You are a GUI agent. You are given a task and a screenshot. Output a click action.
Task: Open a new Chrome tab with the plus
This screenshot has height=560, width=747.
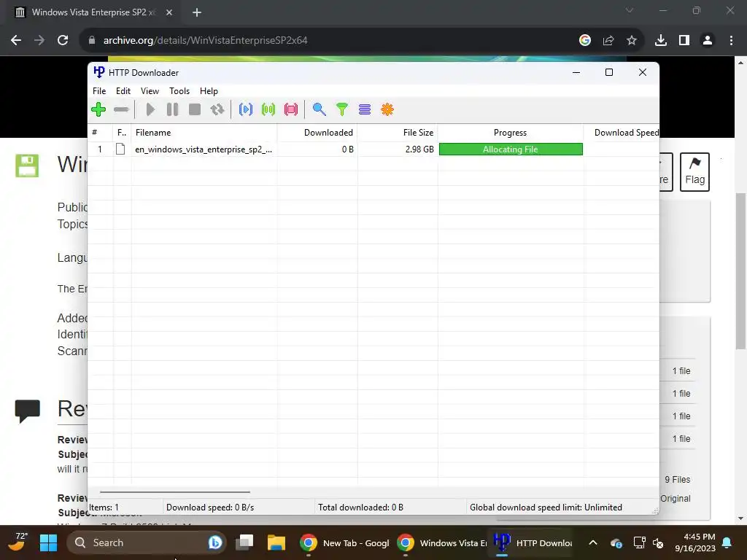pos(197,12)
